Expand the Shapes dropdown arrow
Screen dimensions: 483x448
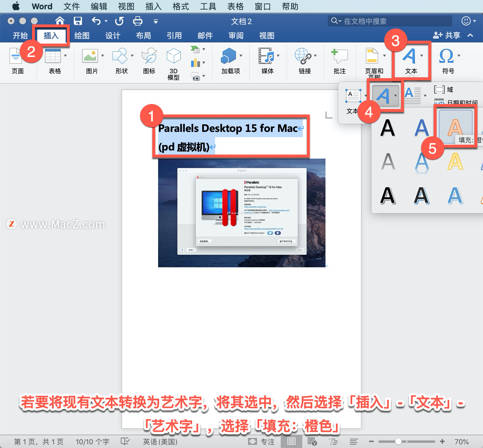point(132,55)
